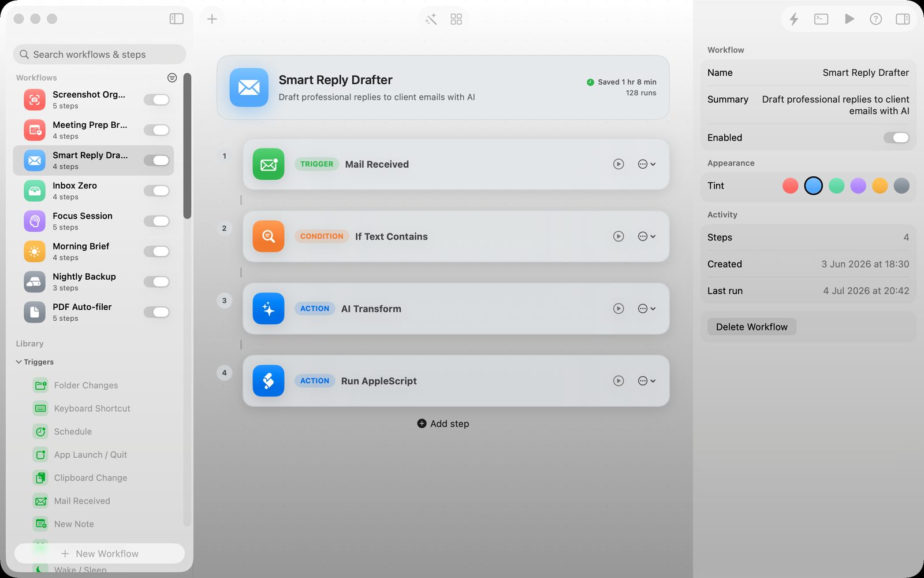
Task: Click the Inbox Zero workflow icon
Action: coord(35,191)
